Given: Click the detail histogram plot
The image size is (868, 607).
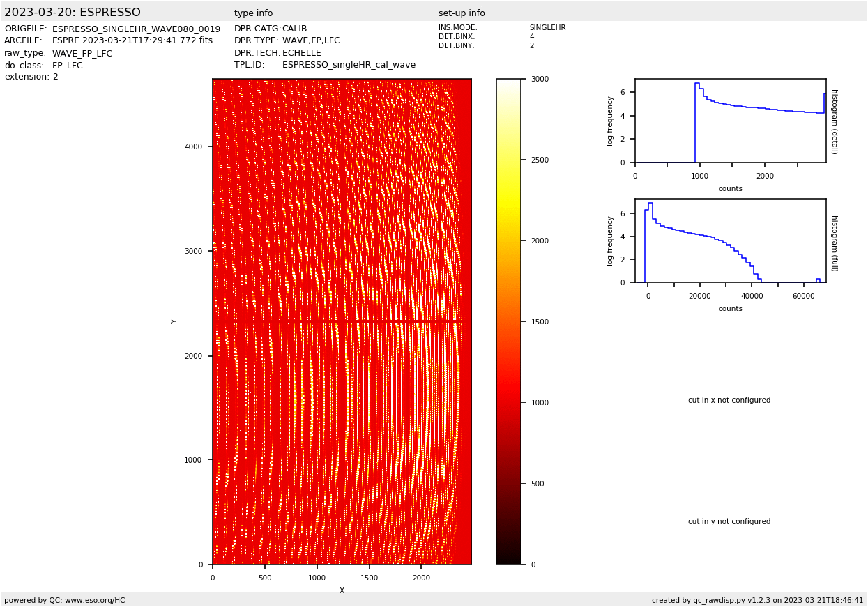Looking at the screenshot, I should 730,121.
